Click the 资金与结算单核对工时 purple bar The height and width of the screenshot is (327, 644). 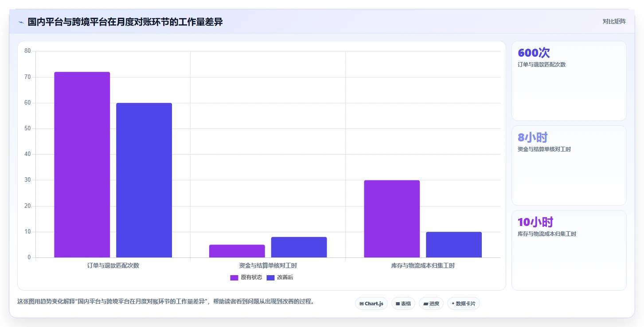tap(237, 251)
